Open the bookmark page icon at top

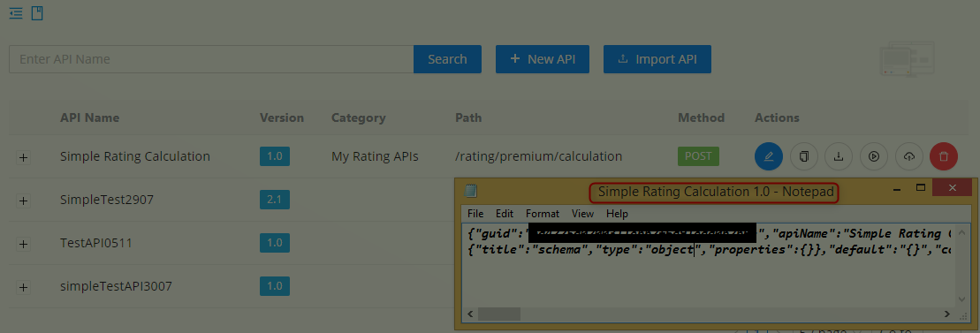pos(37,13)
